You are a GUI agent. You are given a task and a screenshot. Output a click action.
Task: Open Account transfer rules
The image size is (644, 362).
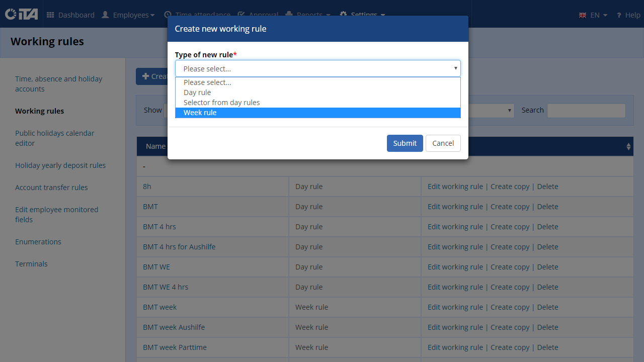(51, 188)
